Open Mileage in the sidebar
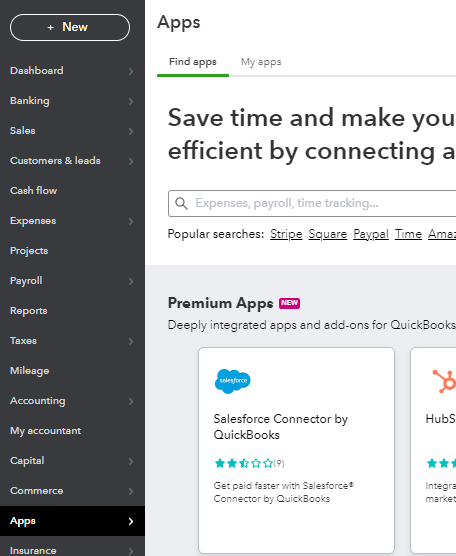This screenshot has width=456, height=556. (29, 371)
